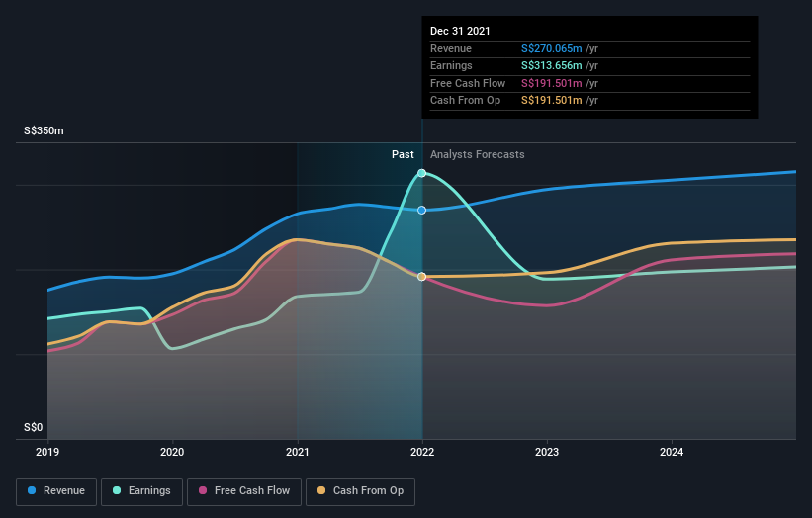
Task: Click the 2024 x-axis label
Action: 672,452
